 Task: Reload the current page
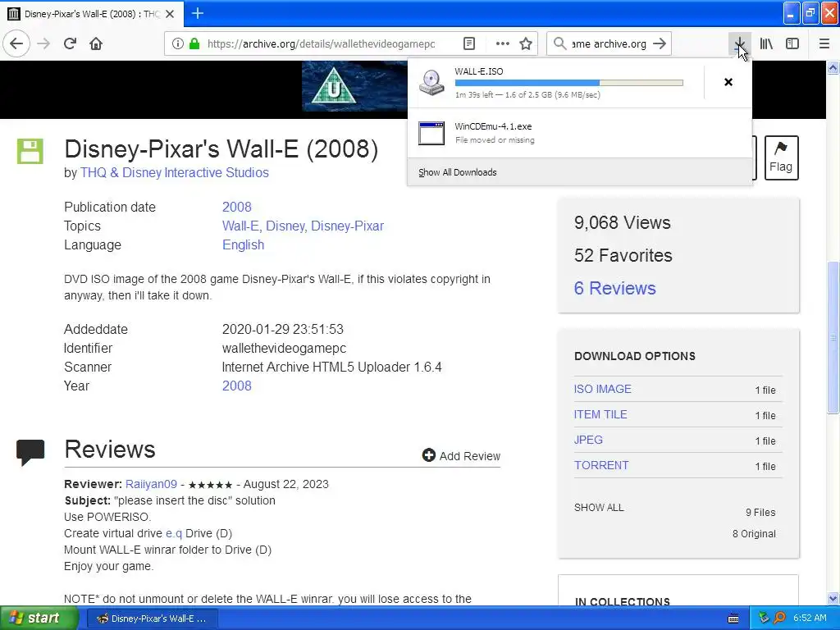(x=70, y=43)
